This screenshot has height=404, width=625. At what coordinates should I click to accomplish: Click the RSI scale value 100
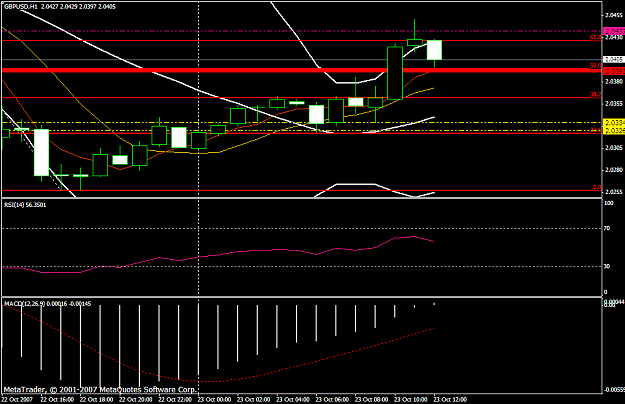click(x=609, y=203)
